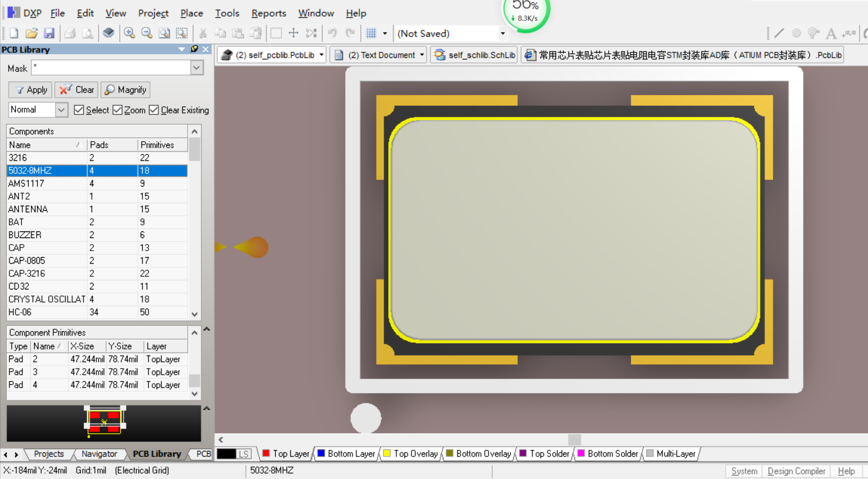This screenshot has width=868, height=479.
Task: Open the Reports menu
Action: pyautogui.click(x=269, y=13)
